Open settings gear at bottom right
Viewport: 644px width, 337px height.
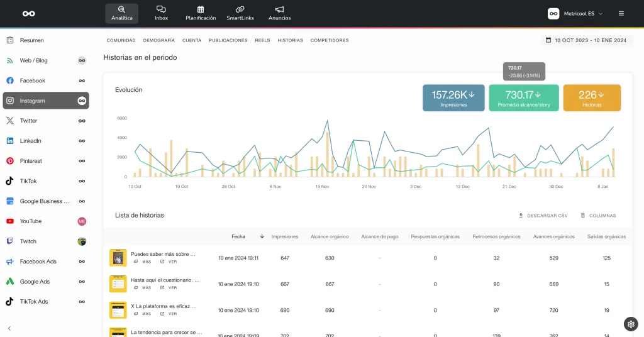point(631,324)
